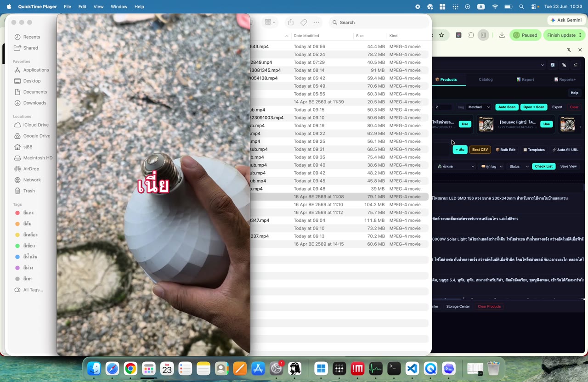Open the Edit menu in menu bar
Image resolution: width=588 pixels, height=382 pixels.
click(x=82, y=7)
